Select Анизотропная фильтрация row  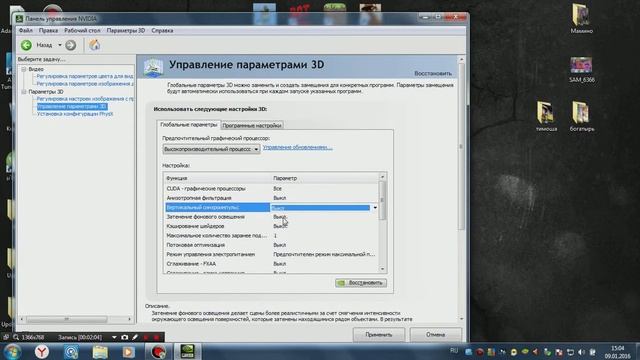(272, 198)
